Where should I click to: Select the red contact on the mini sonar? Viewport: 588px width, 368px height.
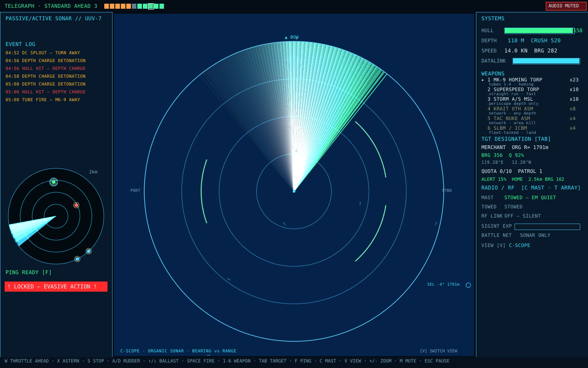76,205
